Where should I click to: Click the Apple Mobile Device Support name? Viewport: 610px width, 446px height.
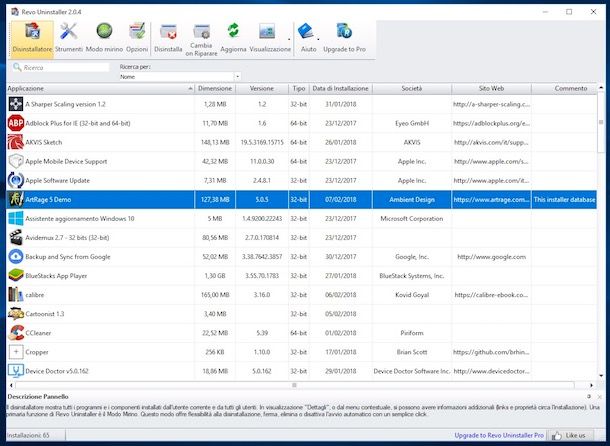(x=66, y=162)
